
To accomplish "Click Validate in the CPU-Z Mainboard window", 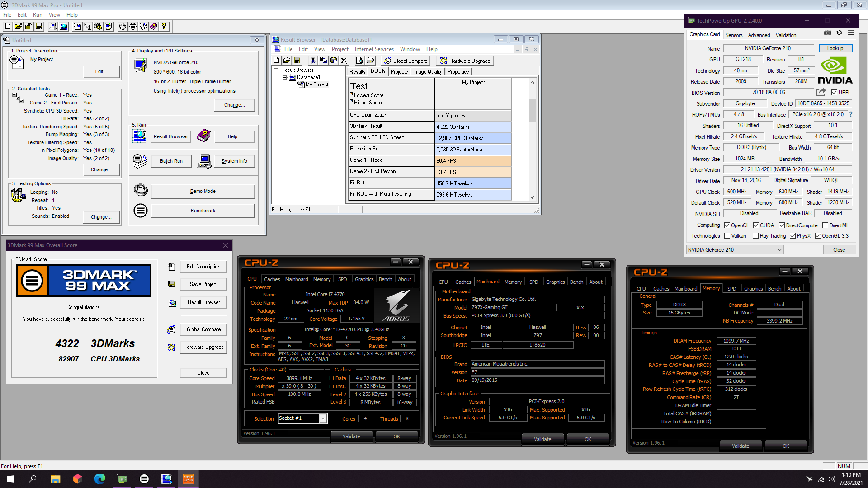I will pos(542,439).
